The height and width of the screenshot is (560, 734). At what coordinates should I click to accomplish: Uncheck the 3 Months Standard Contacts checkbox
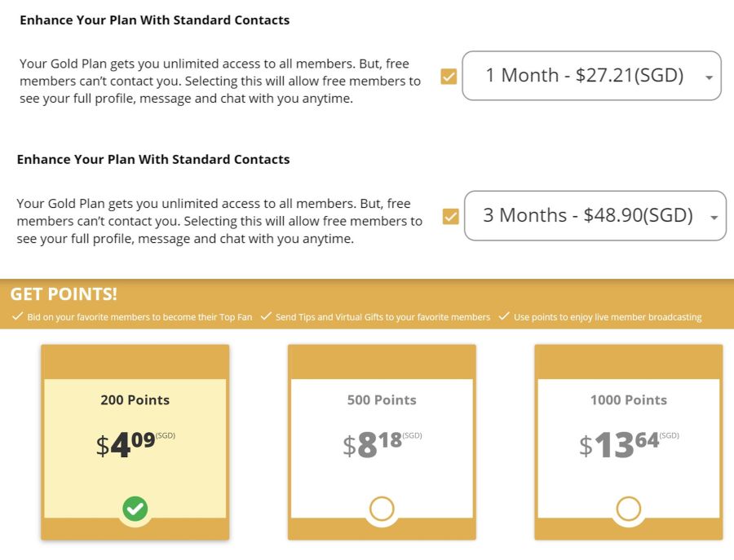click(x=450, y=217)
